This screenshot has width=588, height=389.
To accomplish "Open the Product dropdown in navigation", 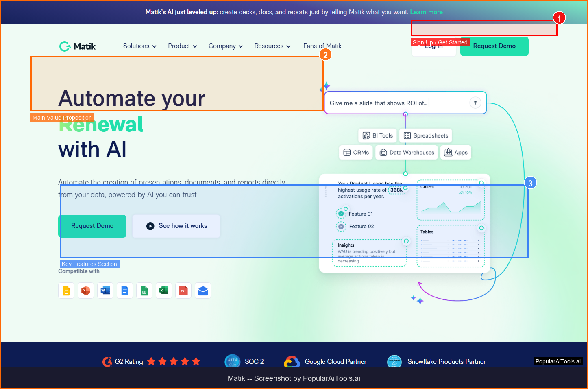I will pyautogui.click(x=183, y=46).
